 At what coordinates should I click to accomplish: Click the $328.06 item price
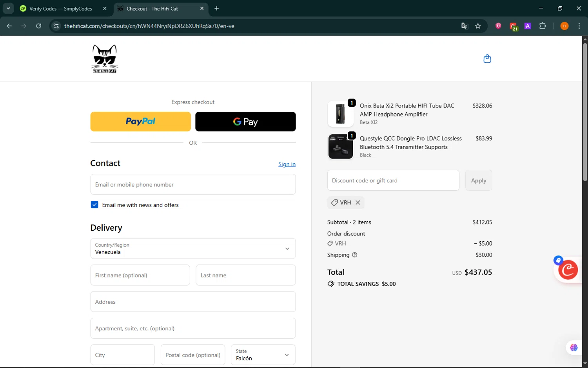(482, 106)
